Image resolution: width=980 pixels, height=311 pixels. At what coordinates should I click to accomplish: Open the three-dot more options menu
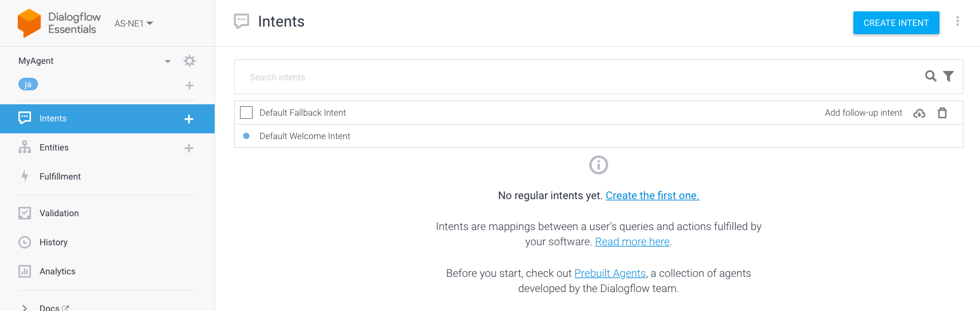[x=957, y=22]
